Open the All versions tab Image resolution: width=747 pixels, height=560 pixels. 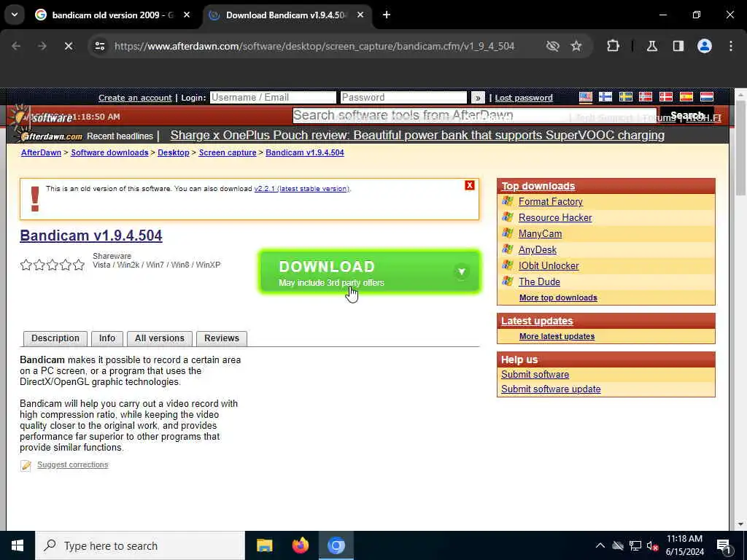coord(160,338)
